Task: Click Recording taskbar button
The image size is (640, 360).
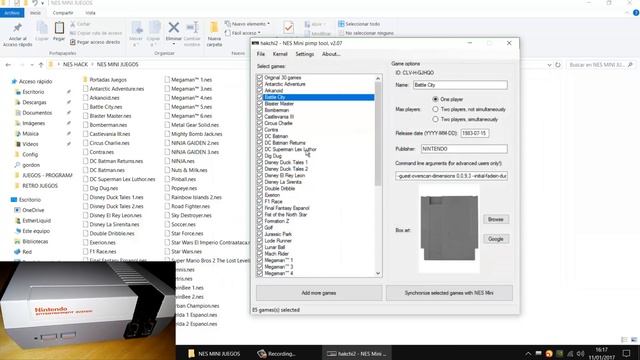Action: click(x=277, y=353)
